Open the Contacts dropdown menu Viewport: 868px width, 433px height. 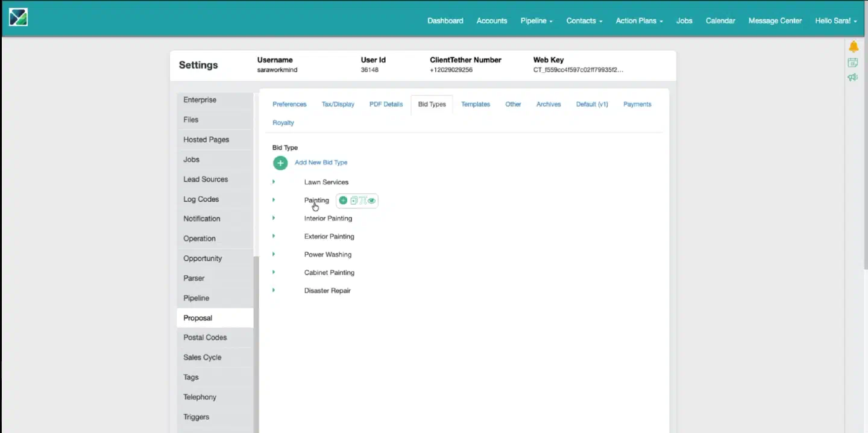coord(584,20)
